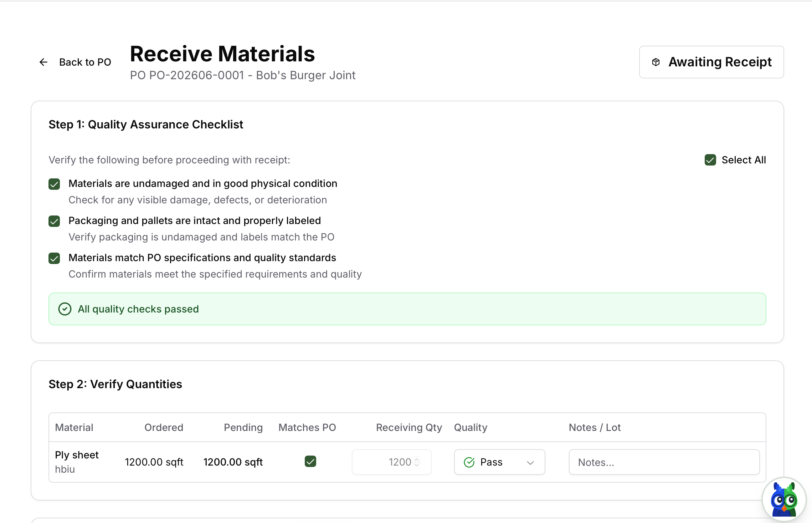Click the Notes input for Ply sheet

664,462
